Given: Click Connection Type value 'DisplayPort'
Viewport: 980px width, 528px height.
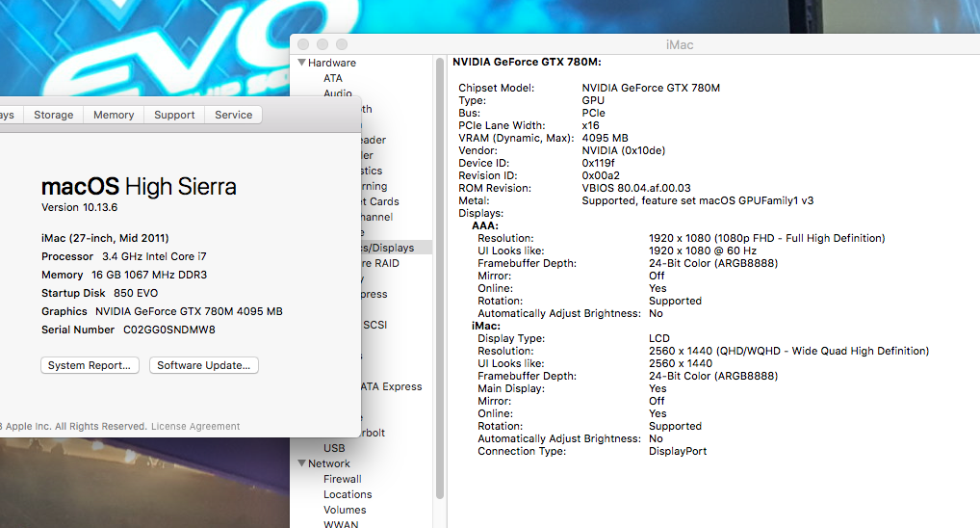Looking at the screenshot, I should 678,451.
